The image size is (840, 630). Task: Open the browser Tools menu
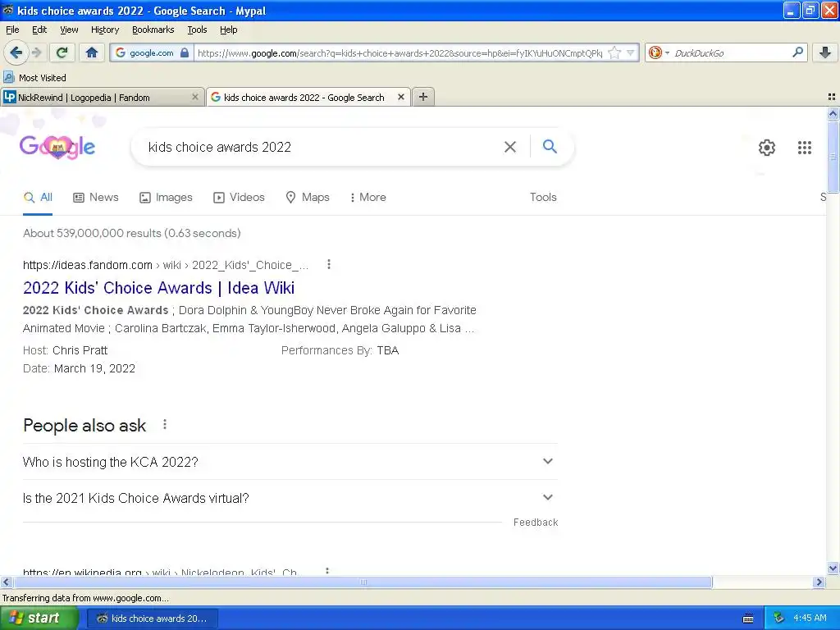[x=197, y=30]
